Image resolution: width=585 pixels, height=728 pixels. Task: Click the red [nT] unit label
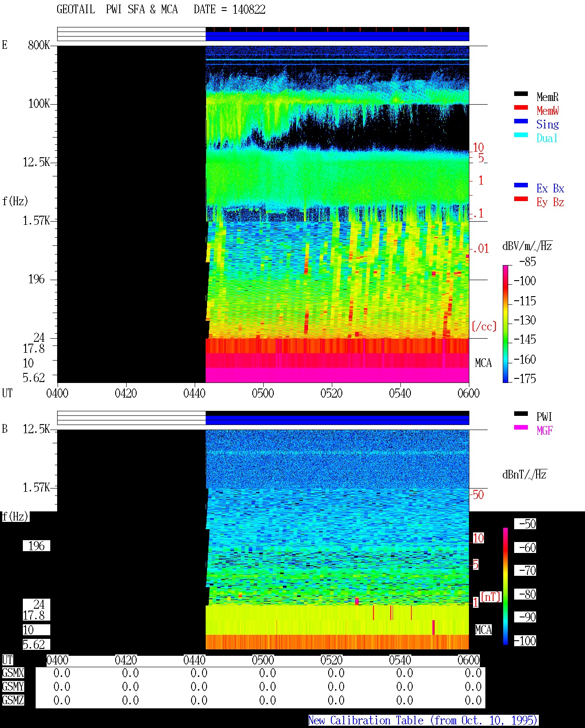tap(491, 597)
